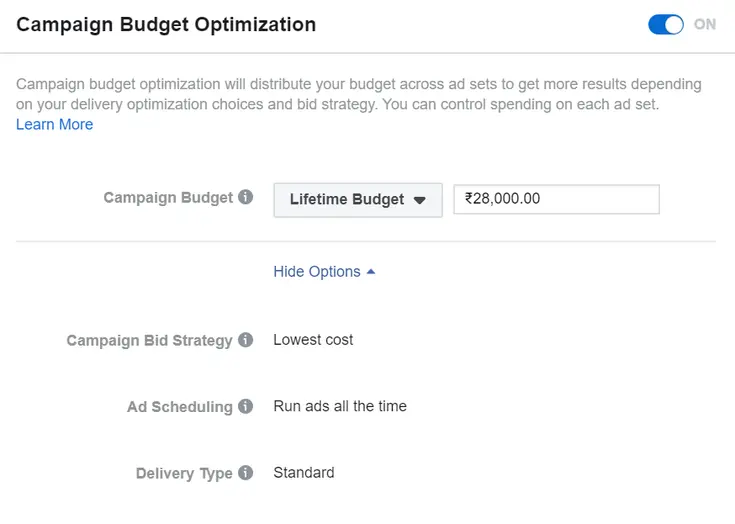
Task: Open the Learn More link
Action: pos(55,125)
